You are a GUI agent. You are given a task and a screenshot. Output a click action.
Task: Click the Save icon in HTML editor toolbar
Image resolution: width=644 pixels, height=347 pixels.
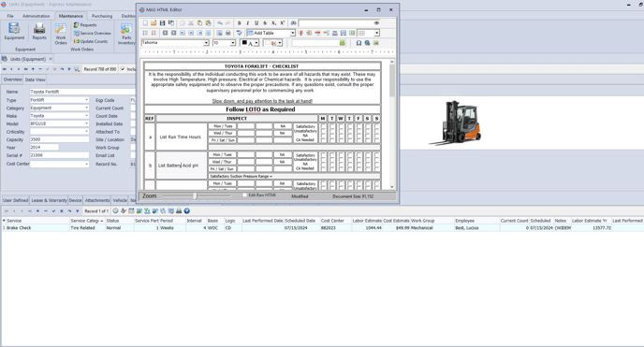tap(162, 23)
